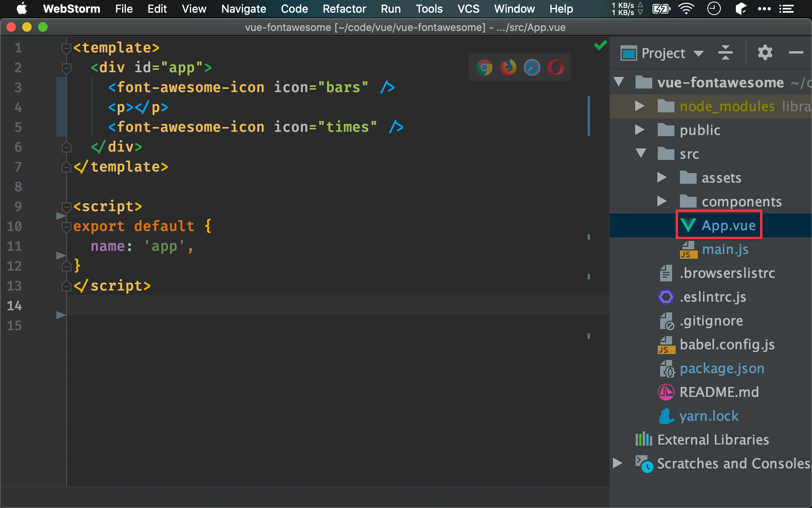Click the README.md markdown icon
Screen dimensions: 812x508
pyautogui.click(x=666, y=392)
